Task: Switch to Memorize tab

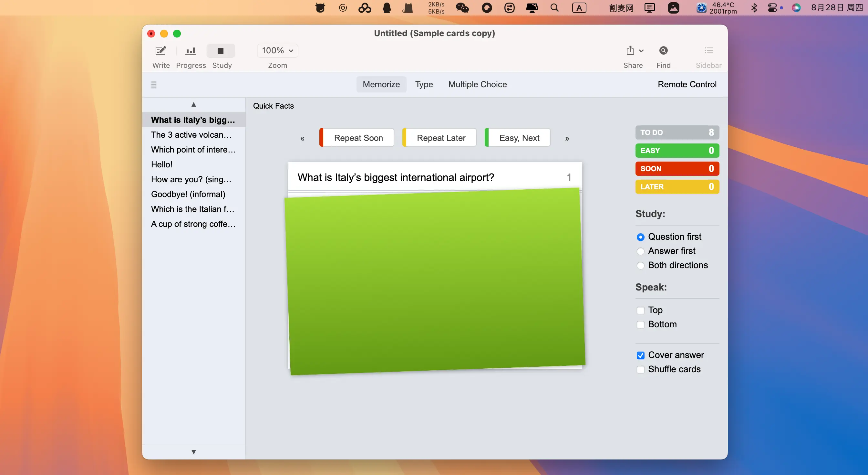Action: pyautogui.click(x=381, y=84)
